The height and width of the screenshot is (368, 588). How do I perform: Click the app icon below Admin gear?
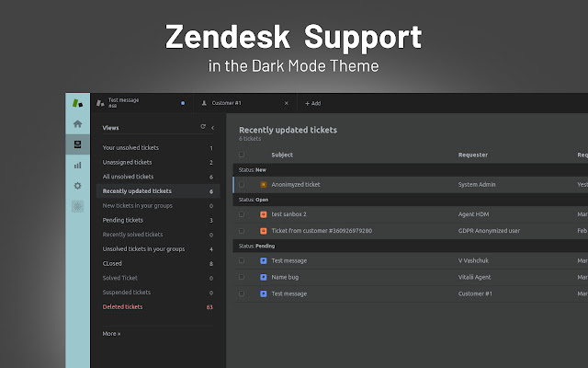click(77, 206)
